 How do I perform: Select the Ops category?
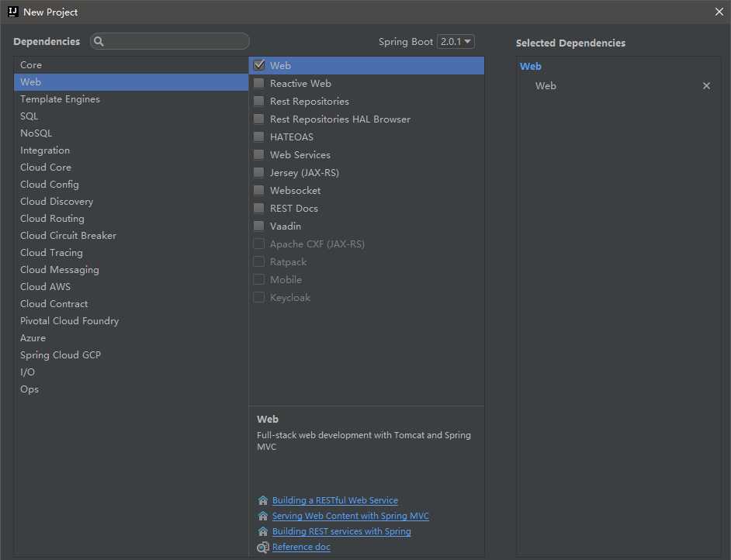coord(131,389)
